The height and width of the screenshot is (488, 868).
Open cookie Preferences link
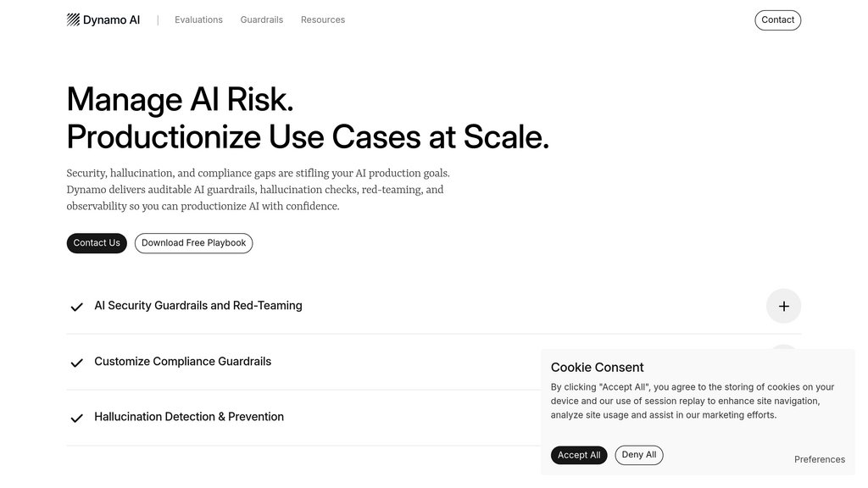(x=819, y=459)
